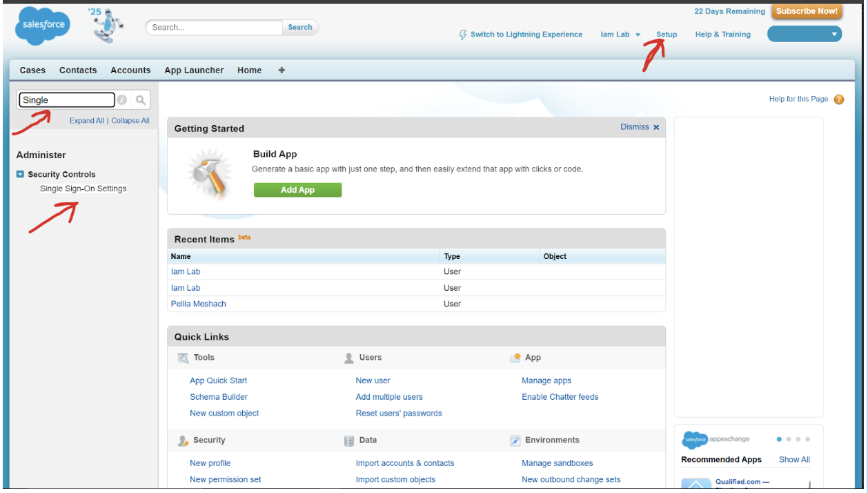Click the magnifier icon in Setup quick find
The image size is (868, 493).
pos(141,100)
